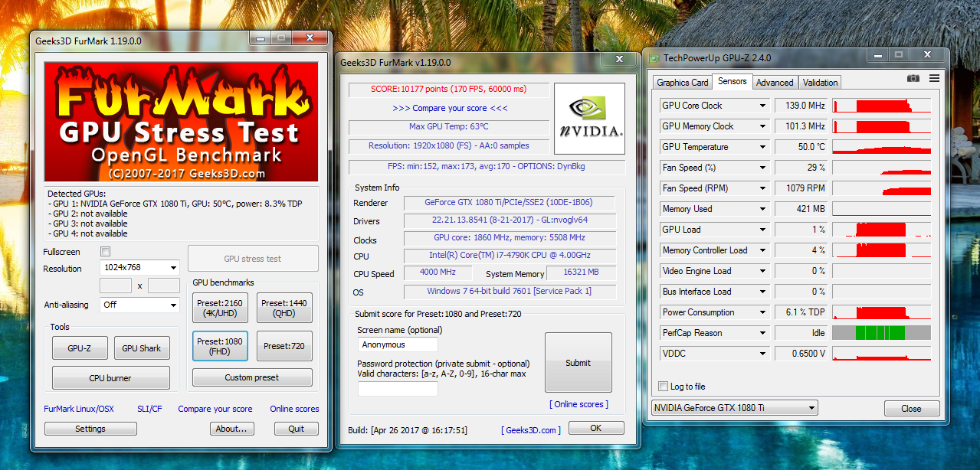Screen dimensions: 980x470
Task: Expand the Fan Speed (%) sensor dropdown
Action: pos(762,168)
